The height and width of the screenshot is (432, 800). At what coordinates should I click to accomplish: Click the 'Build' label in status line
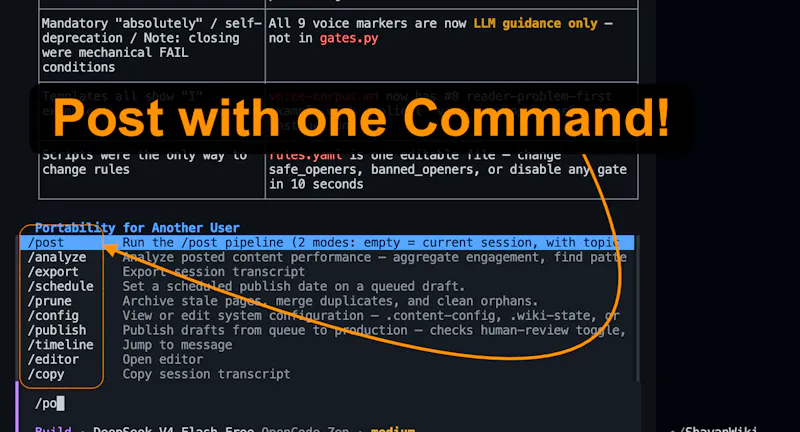53,429
